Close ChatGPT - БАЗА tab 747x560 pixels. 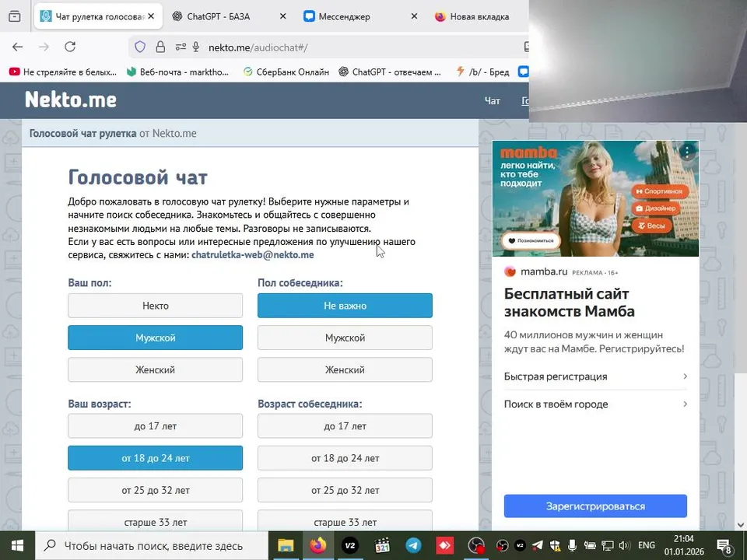click(282, 16)
